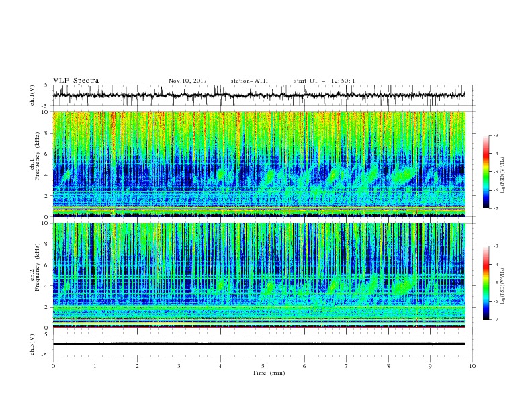Click the "VLF Spectra" plot title
The width and height of the screenshot is (532, 411).
click(76, 81)
